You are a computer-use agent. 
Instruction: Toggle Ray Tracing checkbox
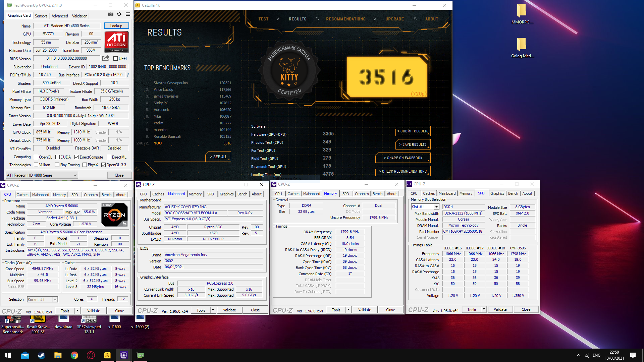pyautogui.click(x=57, y=165)
